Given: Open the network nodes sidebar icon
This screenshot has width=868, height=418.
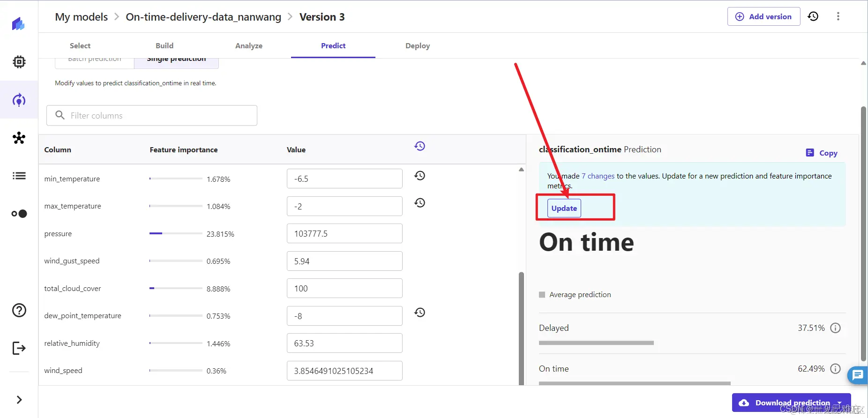Looking at the screenshot, I should click(x=19, y=138).
